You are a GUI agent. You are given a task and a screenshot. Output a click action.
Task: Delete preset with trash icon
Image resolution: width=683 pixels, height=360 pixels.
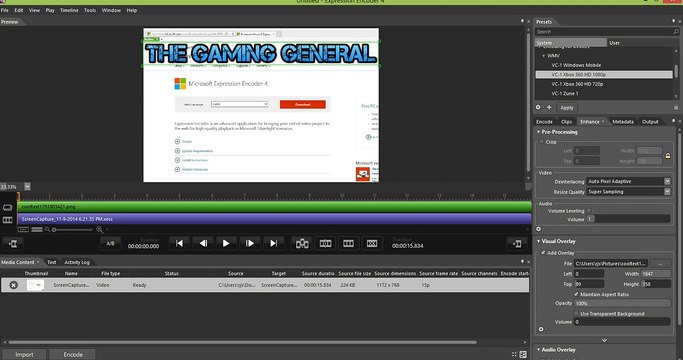tap(676, 108)
